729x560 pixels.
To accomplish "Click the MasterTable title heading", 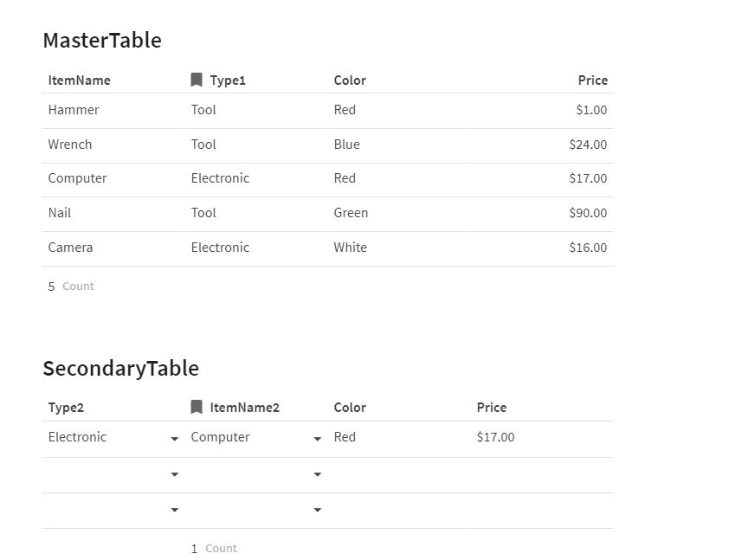I will tap(102, 41).
